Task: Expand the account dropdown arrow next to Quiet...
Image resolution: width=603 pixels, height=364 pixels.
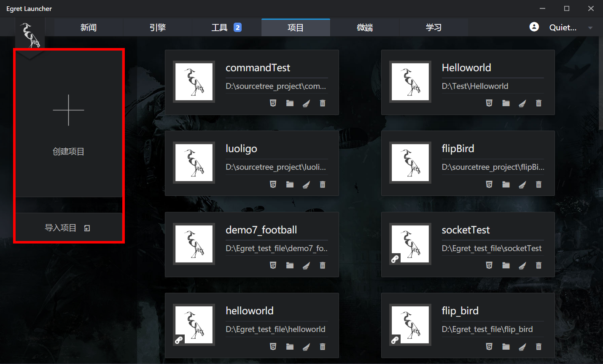Action: coord(590,28)
